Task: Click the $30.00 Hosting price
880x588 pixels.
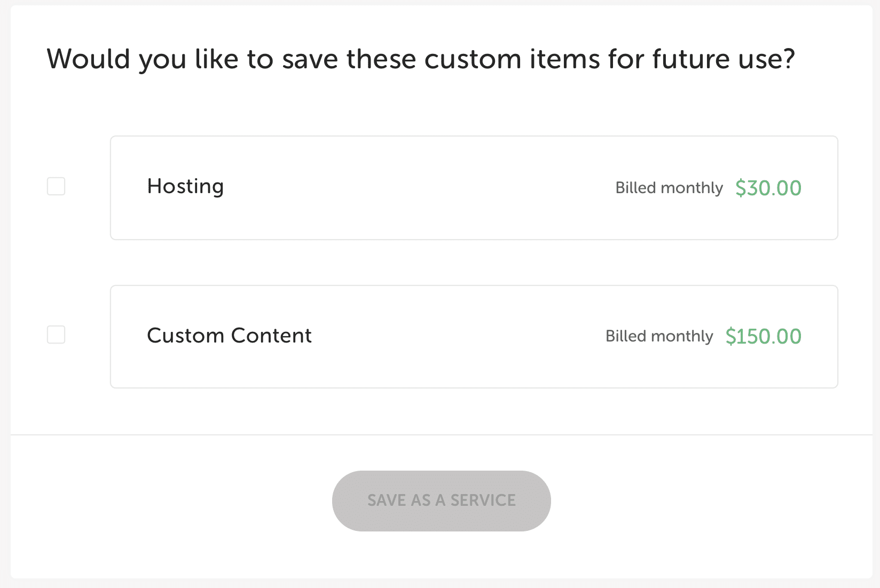Action: pos(768,188)
